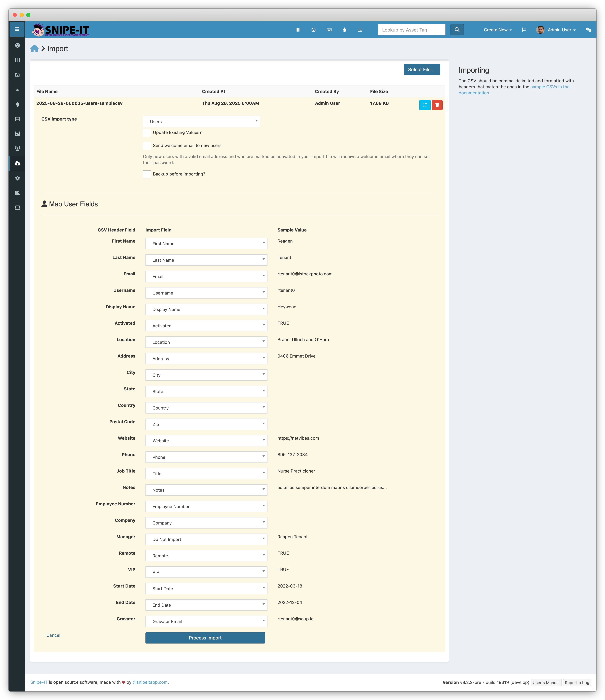Click the Snipe-IT logo

coord(60,30)
